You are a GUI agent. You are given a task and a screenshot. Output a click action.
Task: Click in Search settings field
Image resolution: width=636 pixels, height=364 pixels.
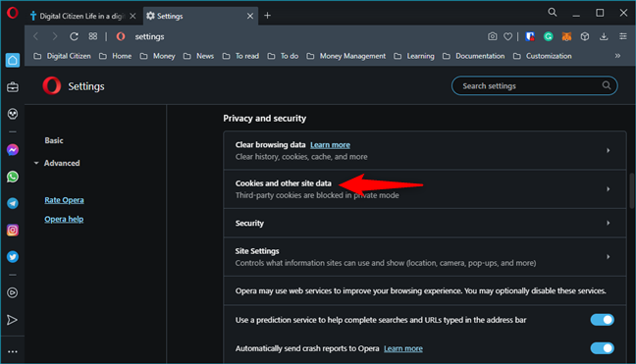coord(535,86)
